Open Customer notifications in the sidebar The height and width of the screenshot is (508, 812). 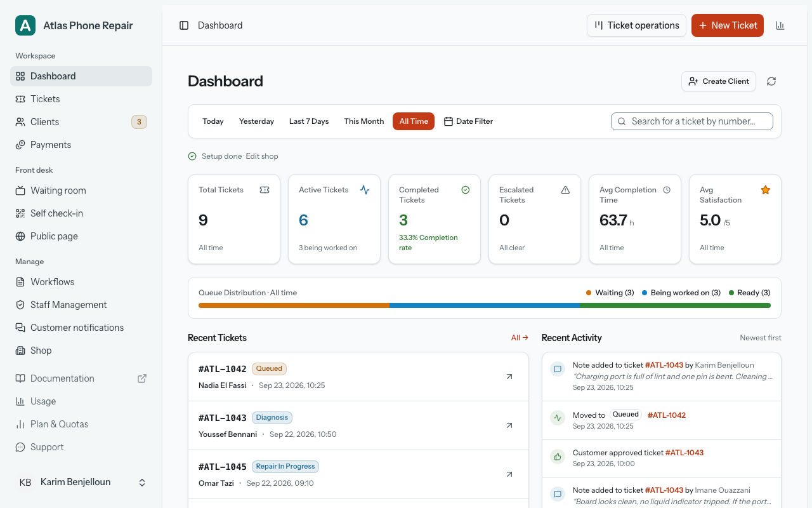81,328
